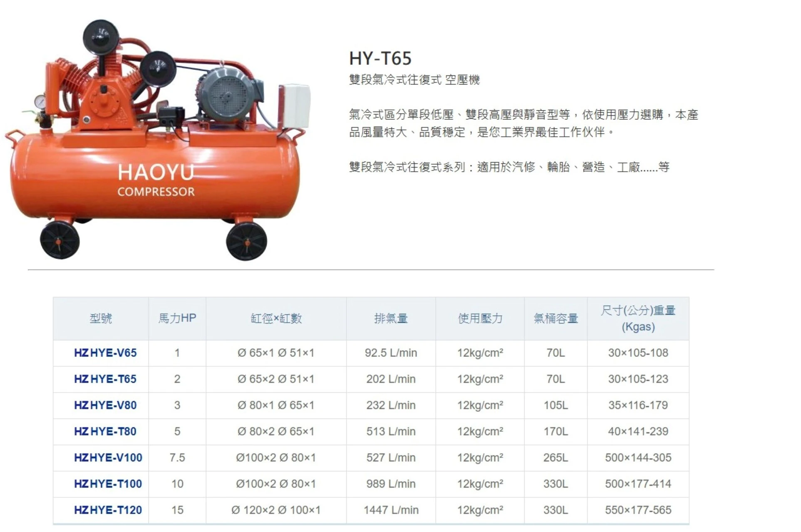Click dimension value 500×144-305

point(638,458)
